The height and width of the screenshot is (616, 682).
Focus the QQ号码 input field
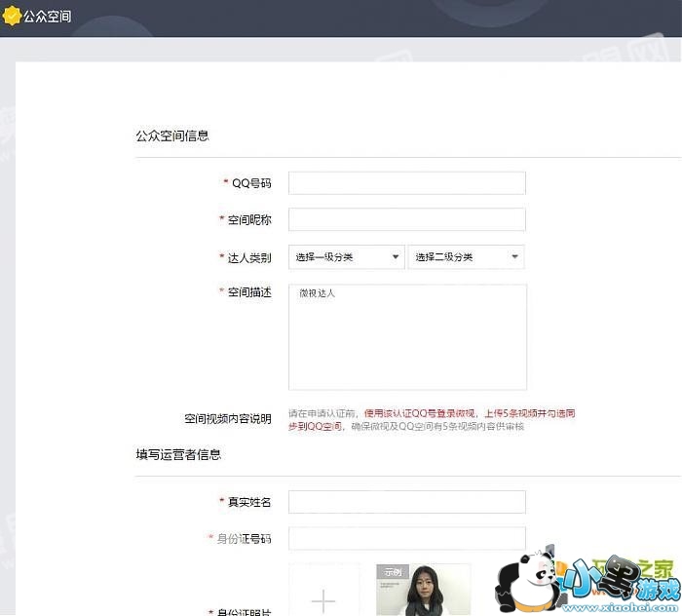tap(406, 183)
